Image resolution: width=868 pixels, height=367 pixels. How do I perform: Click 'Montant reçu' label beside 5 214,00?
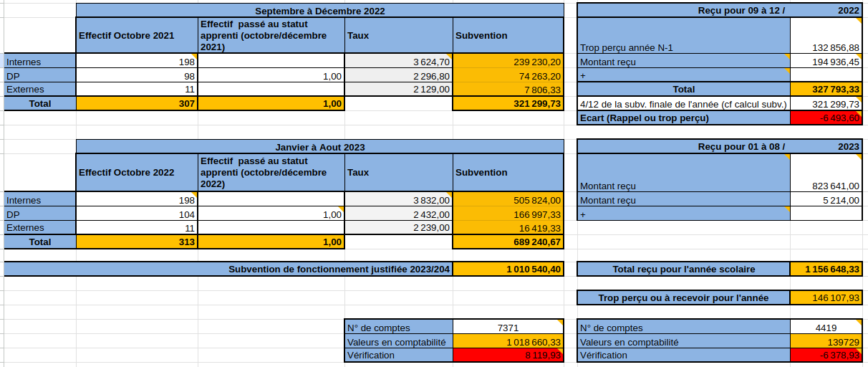pyautogui.click(x=683, y=200)
